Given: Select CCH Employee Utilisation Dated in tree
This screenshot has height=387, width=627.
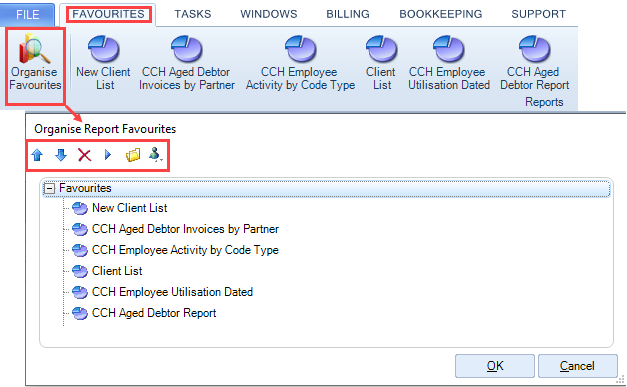Looking at the screenshot, I should (x=172, y=292).
